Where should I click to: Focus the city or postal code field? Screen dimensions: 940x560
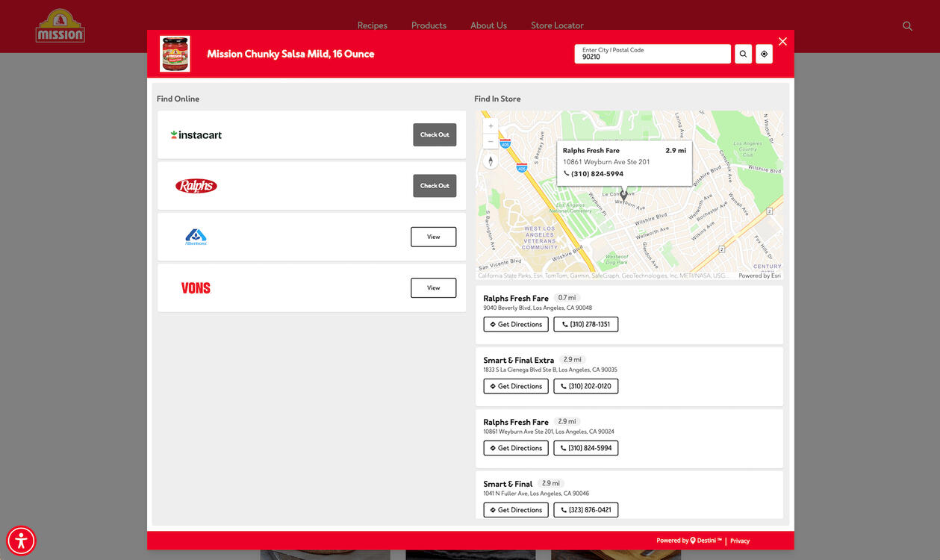[653, 54]
